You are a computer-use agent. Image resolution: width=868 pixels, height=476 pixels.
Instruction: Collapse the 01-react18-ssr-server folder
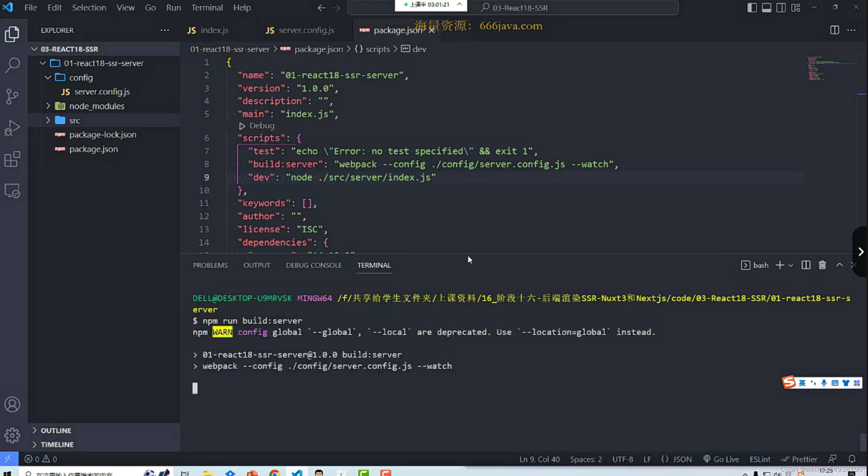click(x=43, y=63)
